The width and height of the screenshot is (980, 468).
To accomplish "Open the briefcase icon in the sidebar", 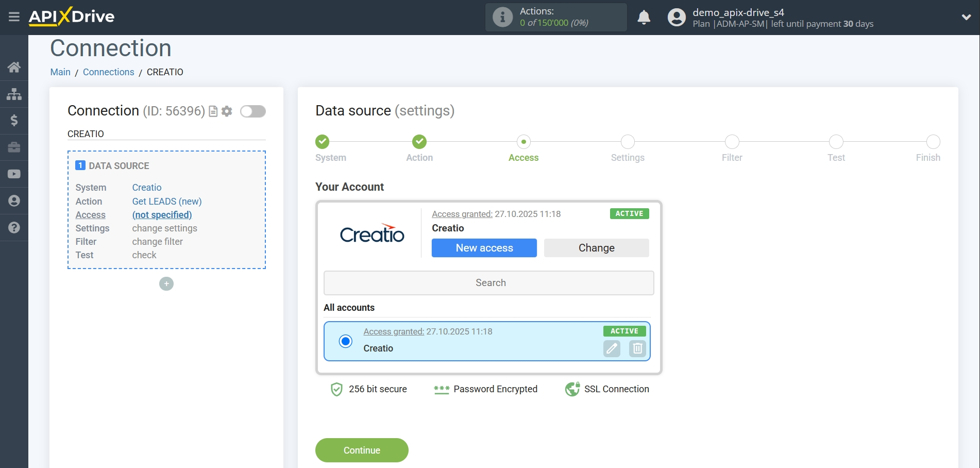I will click(x=14, y=147).
